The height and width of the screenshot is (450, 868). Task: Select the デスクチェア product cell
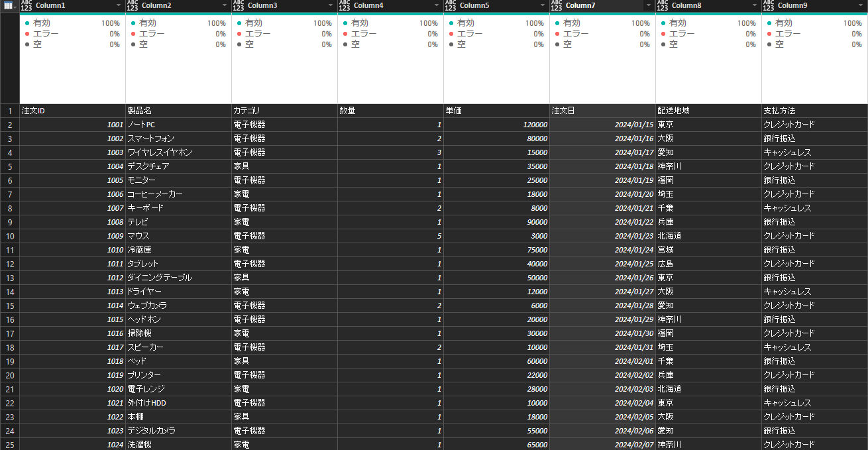coord(179,166)
